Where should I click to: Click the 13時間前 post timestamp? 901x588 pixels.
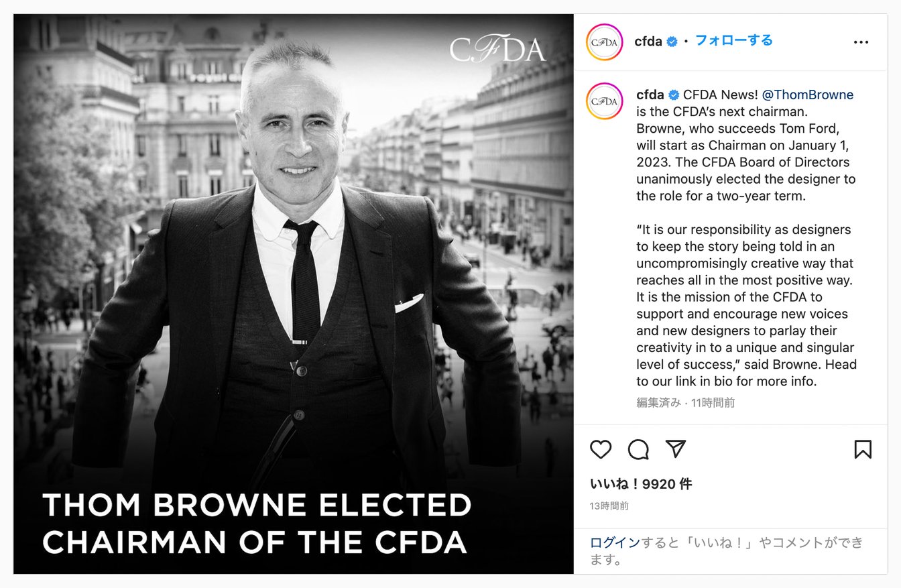(x=609, y=506)
